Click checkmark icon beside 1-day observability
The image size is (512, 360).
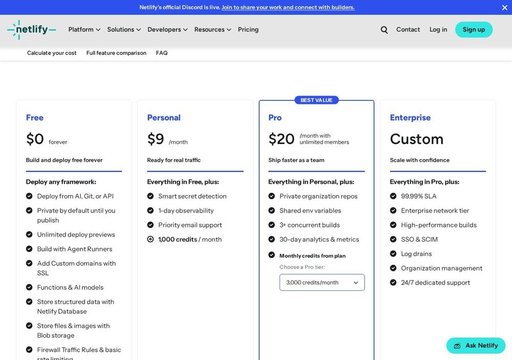pyautogui.click(x=150, y=210)
